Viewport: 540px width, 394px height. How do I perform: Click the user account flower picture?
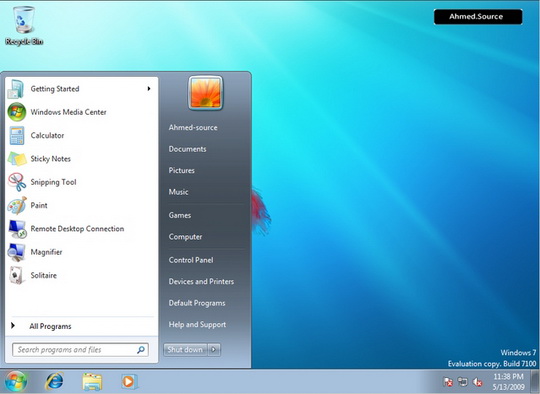(206, 93)
